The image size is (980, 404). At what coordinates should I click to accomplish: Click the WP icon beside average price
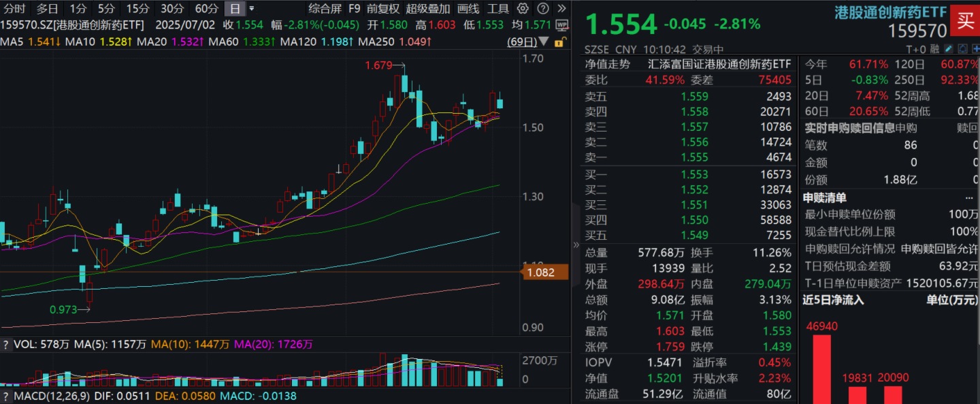click(x=561, y=25)
